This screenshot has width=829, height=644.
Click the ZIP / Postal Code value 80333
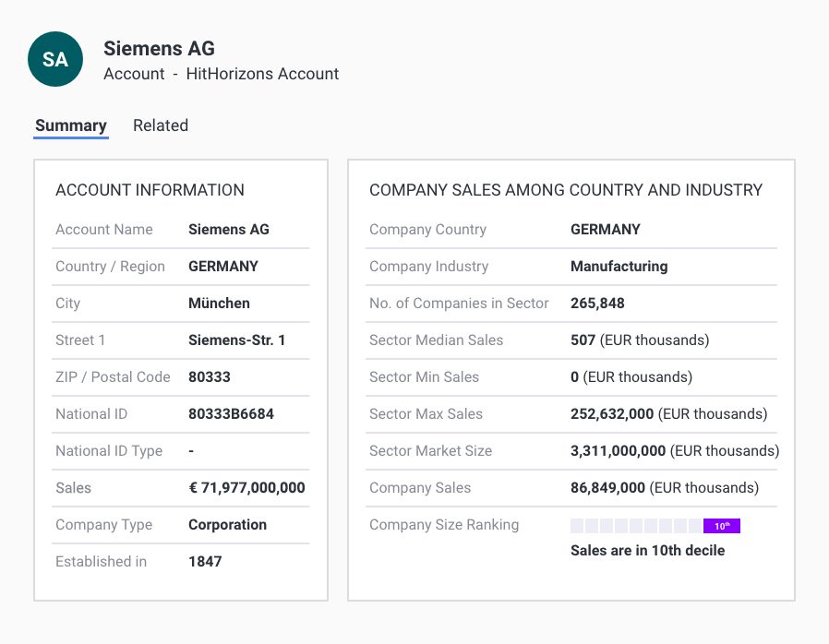(210, 377)
